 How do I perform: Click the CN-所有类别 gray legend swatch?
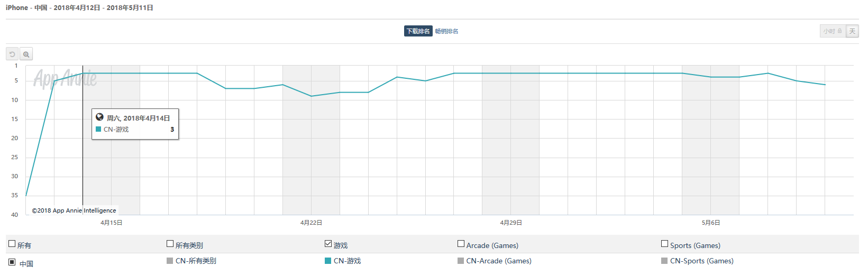coord(170,261)
